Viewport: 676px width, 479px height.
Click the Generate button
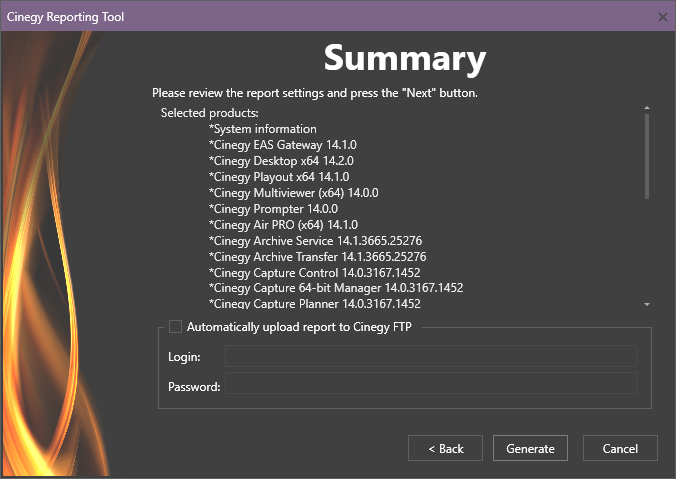coord(530,448)
